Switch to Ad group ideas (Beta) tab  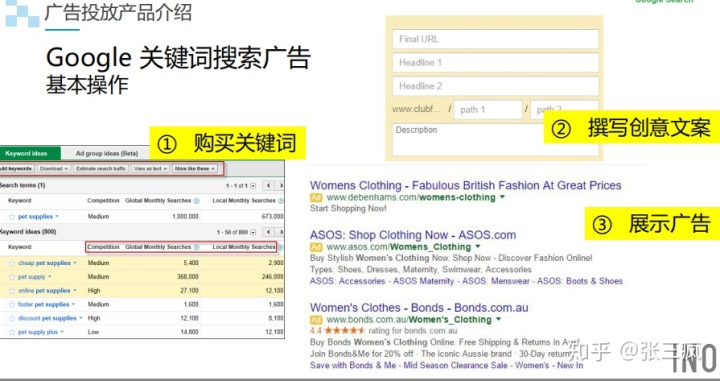click(x=107, y=153)
